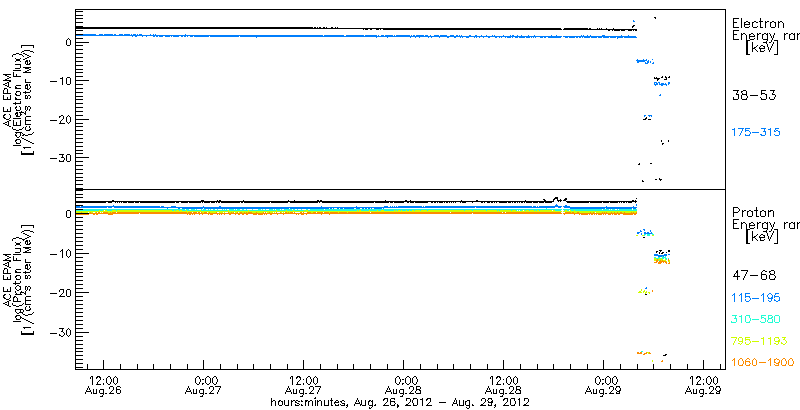
Task: Click the -30 tick on proton flux axis
Action: click(x=60, y=332)
